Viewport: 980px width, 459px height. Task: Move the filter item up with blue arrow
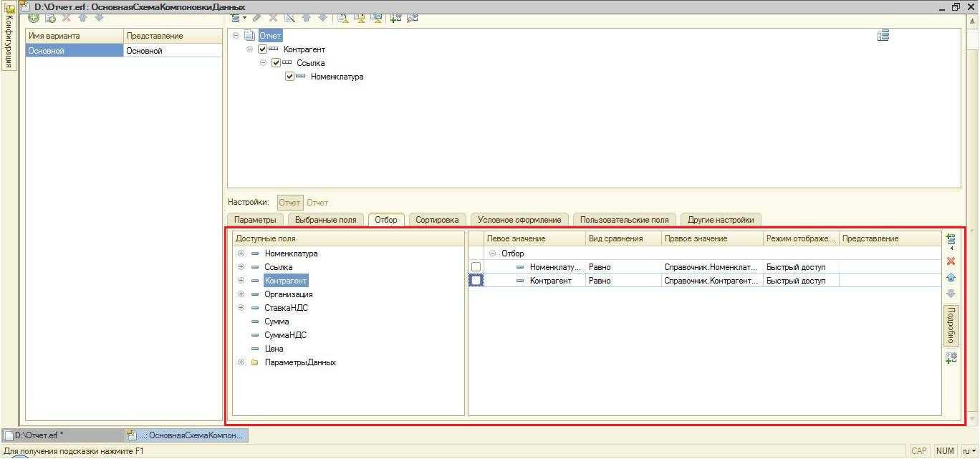pos(951,277)
